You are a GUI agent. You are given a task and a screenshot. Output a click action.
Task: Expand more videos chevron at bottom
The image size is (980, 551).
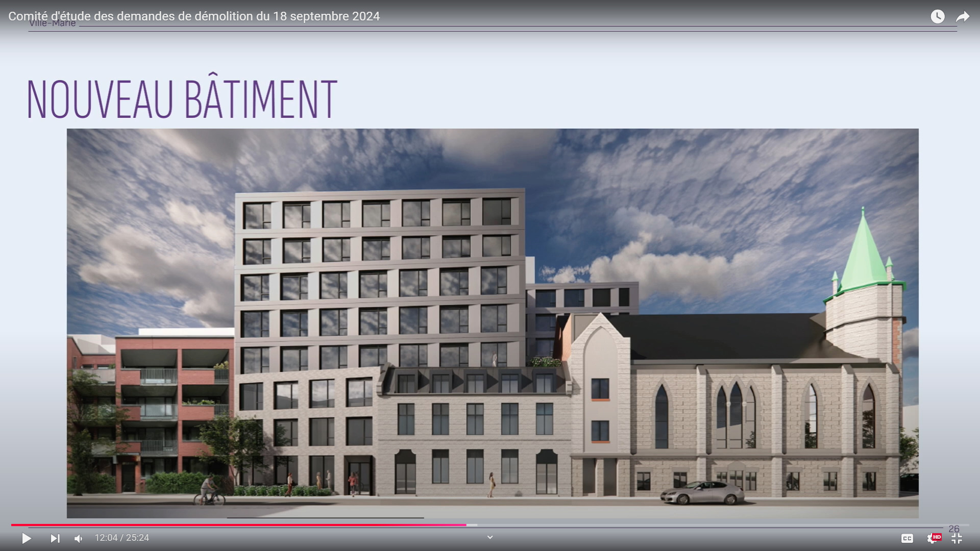tap(490, 537)
